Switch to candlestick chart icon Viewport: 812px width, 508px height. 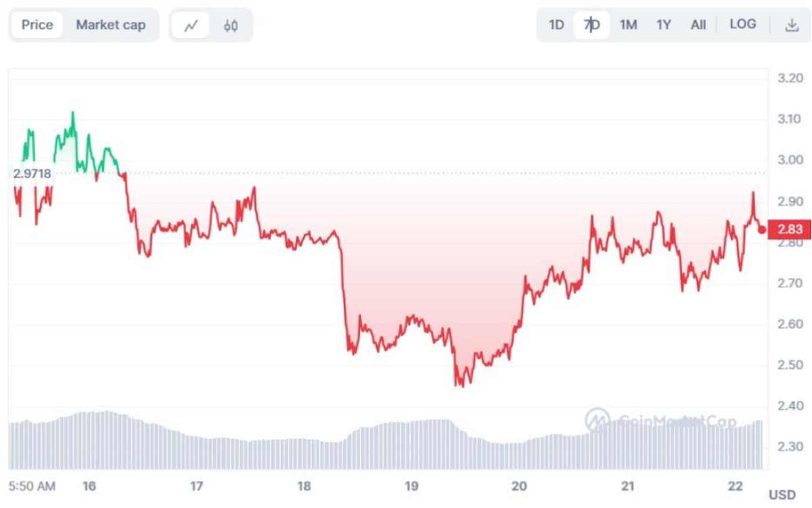[231, 26]
